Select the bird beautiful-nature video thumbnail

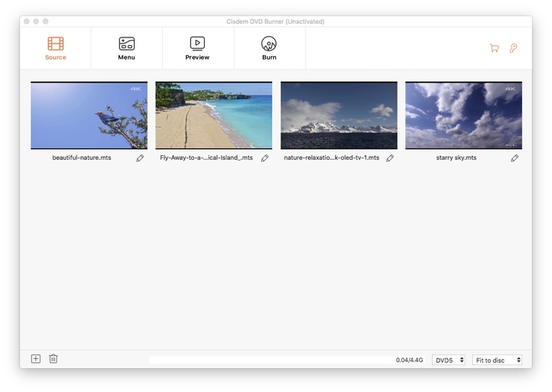pos(89,115)
